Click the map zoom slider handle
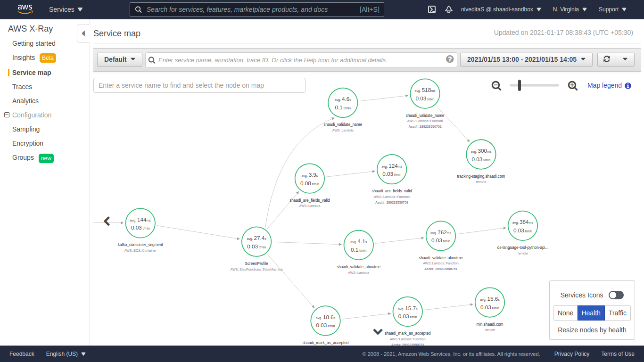Screen dimensions: 644x362 point(520,85)
